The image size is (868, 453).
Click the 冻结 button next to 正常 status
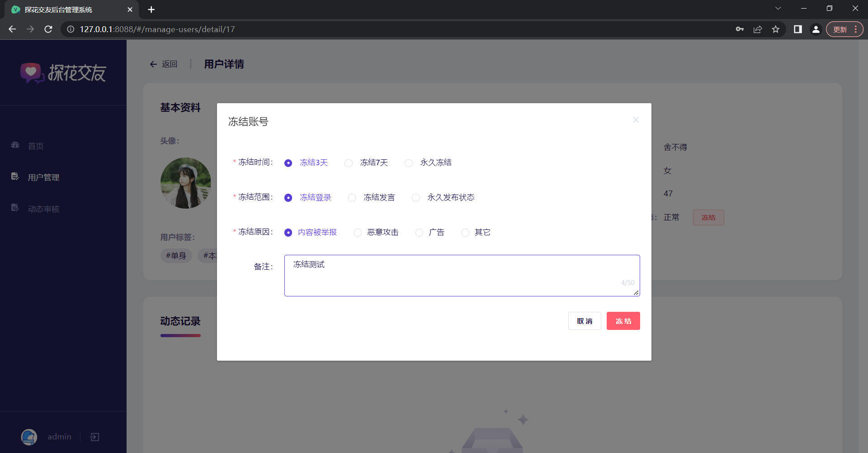pyautogui.click(x=708, y=218)
